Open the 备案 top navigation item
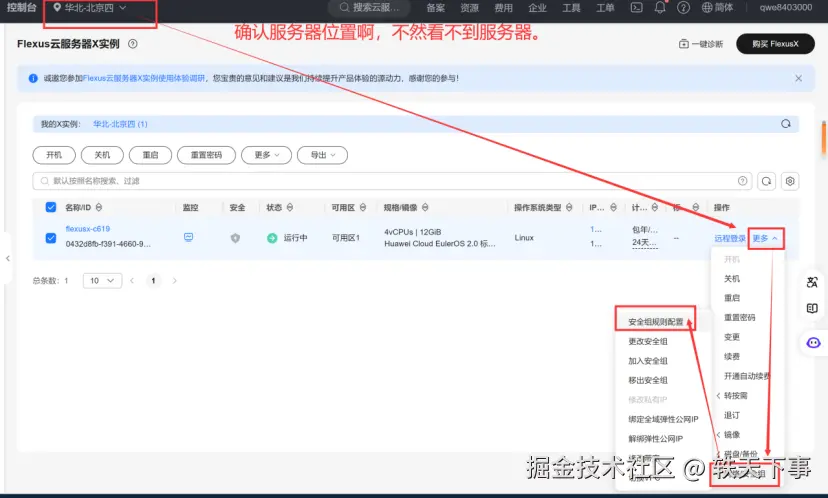 (436, 7)
